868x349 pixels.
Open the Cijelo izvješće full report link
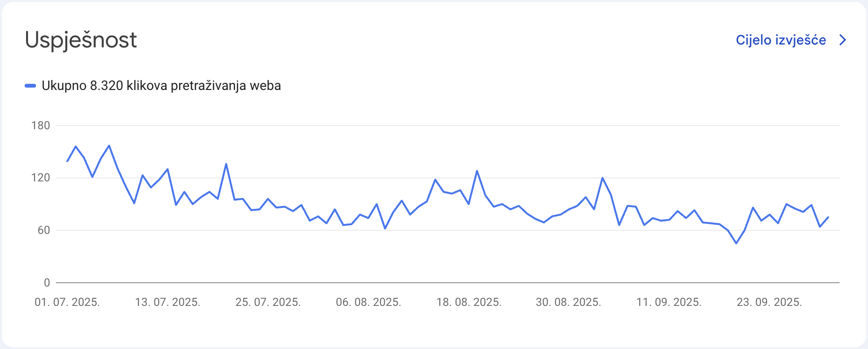click(780, 40)
